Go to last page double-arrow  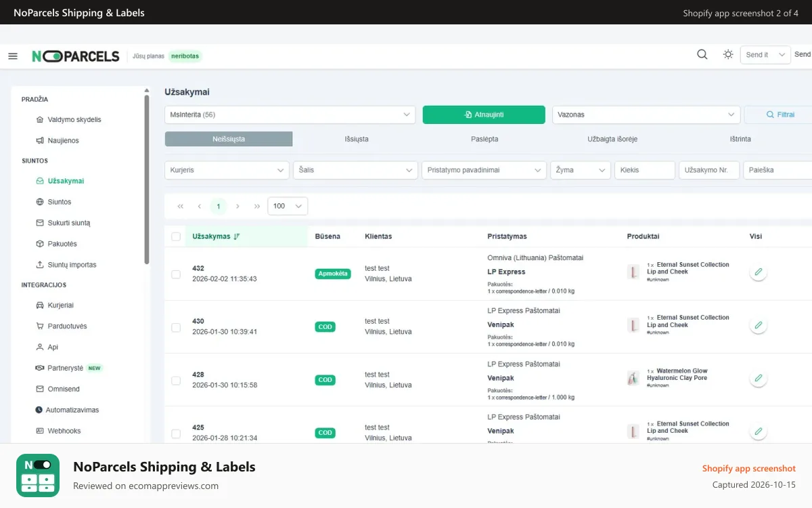click(x=257, y=206)
